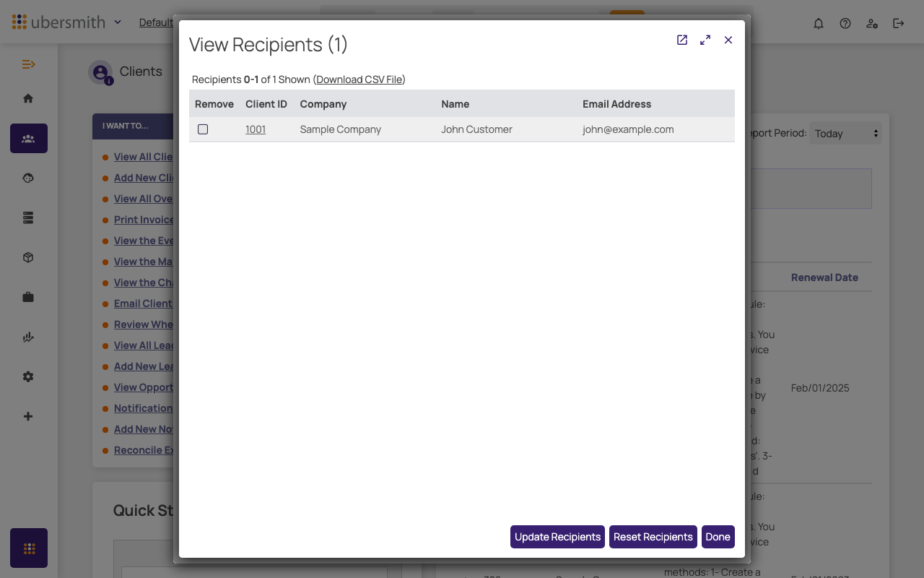Click the Company column header
924x578 pixels.
click(323, 104)
